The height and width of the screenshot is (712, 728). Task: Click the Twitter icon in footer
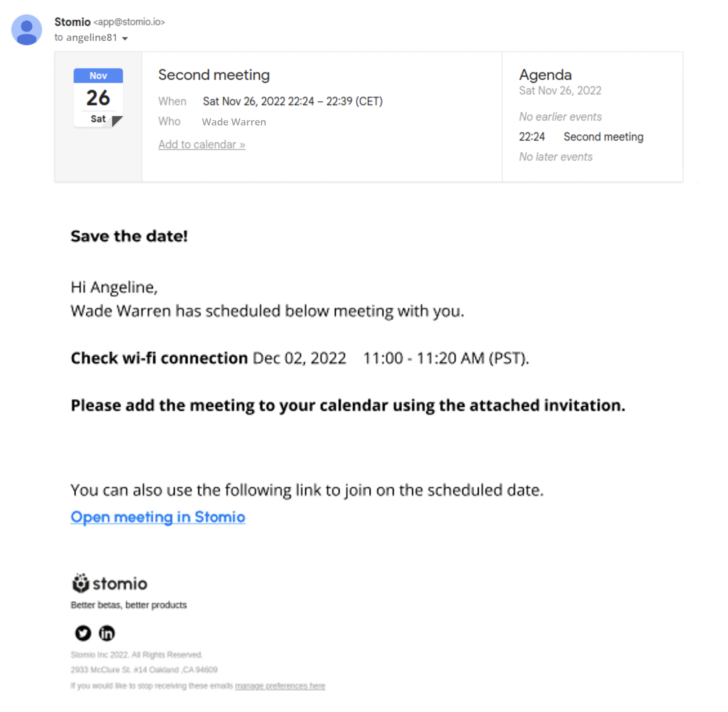(x=83, y=633)
